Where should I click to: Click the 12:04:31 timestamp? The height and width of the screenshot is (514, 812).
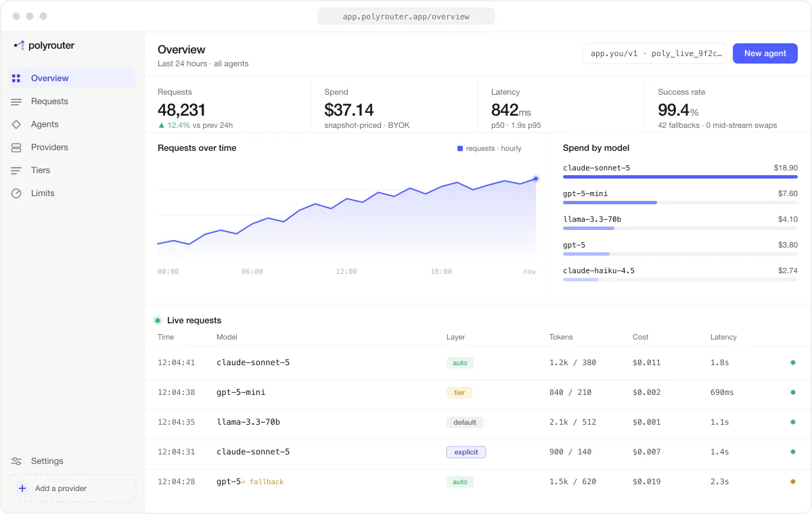[x=176, y=452]
